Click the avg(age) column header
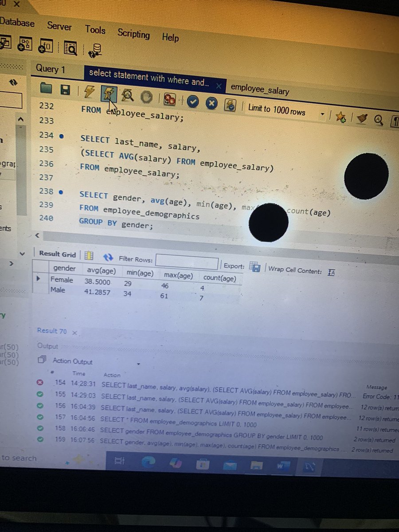The height and width of the screenshot is (532, 399). (x=101, y=271)
